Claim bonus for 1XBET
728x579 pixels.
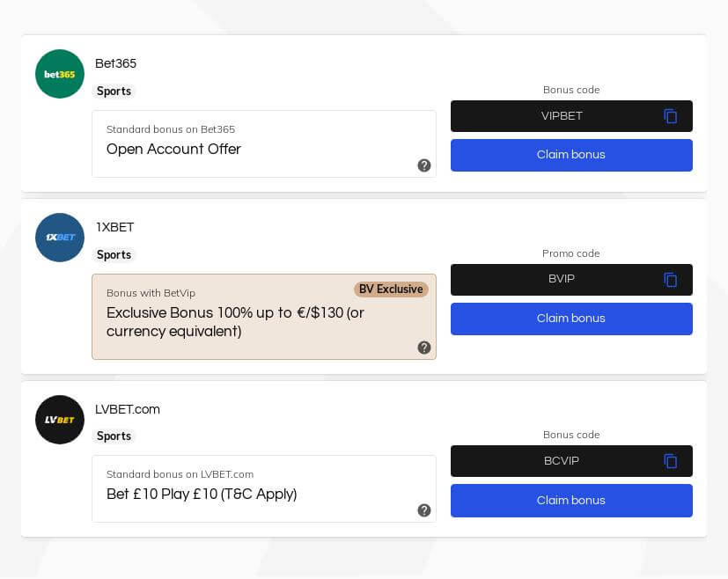(571, 319)
